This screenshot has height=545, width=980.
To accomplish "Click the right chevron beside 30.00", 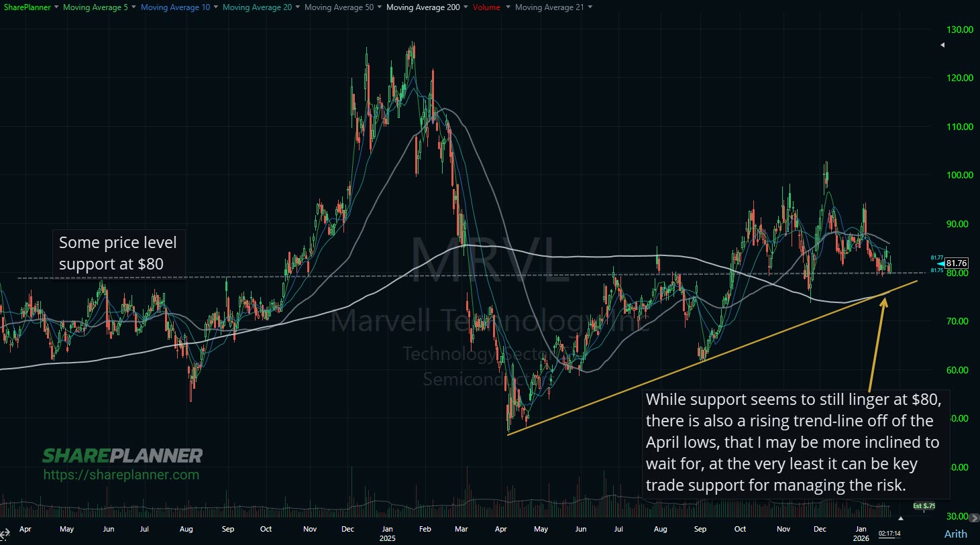I will [974, 518].
